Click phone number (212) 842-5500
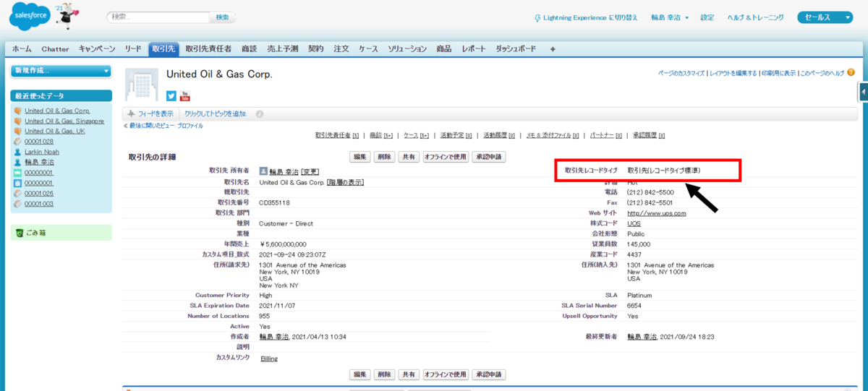Image resolution: width=868 pixels, height=391 pixels. (650, 193)
